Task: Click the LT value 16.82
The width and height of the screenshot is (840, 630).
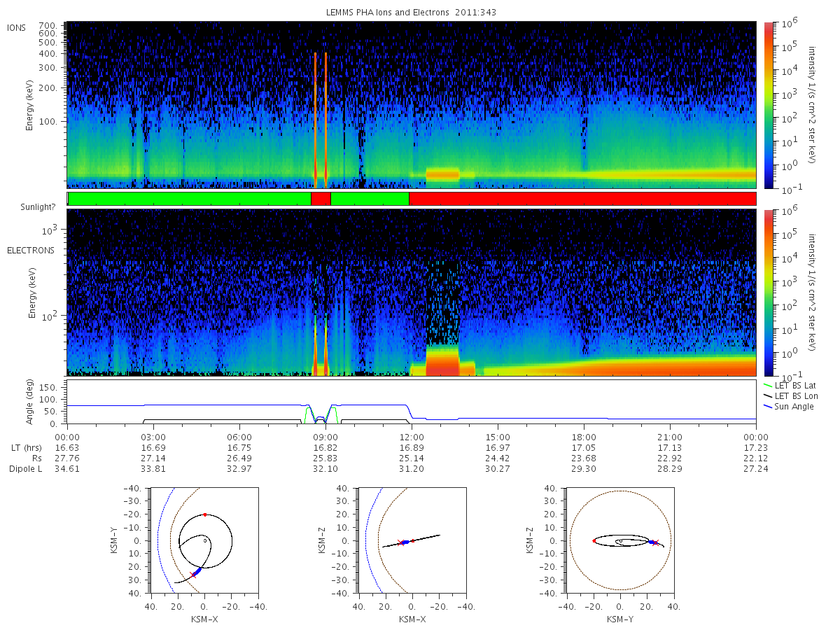Action: pos(325,447)
